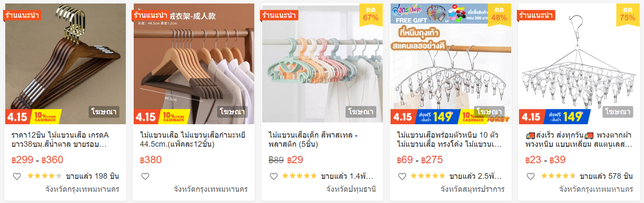Viewport: 644px width, 203px height.
Task: Click 75% discount badge on square hanger
Action: tap(628, 14)
